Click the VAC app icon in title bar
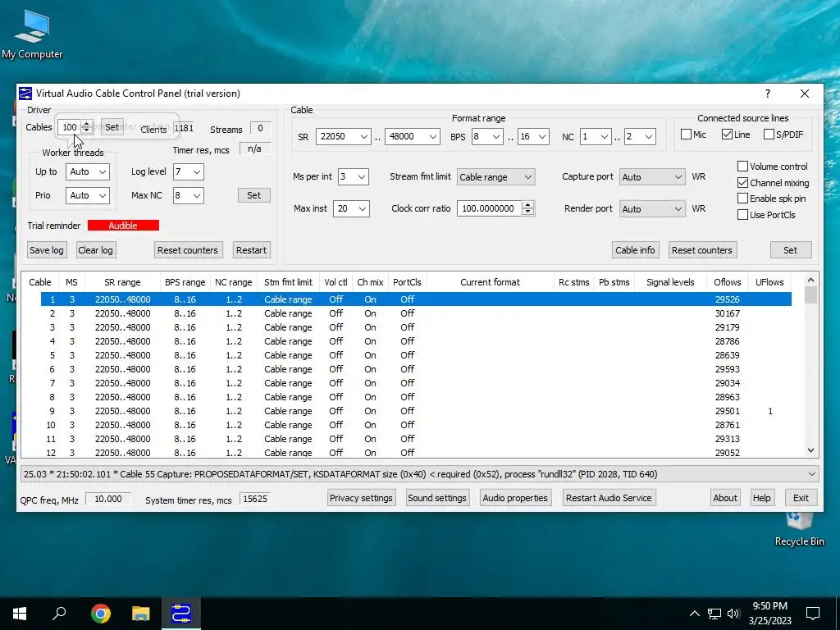The width and height of the screenshot is (840, 630). [25, 94]
